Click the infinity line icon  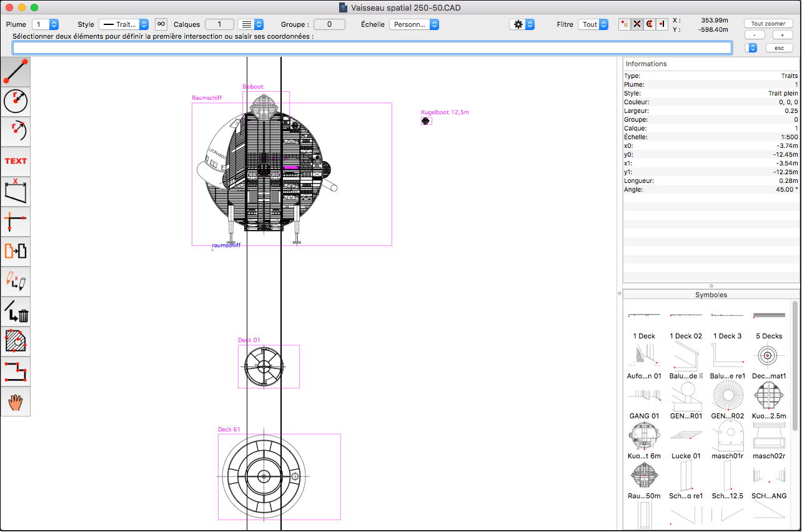pos(161,24)
